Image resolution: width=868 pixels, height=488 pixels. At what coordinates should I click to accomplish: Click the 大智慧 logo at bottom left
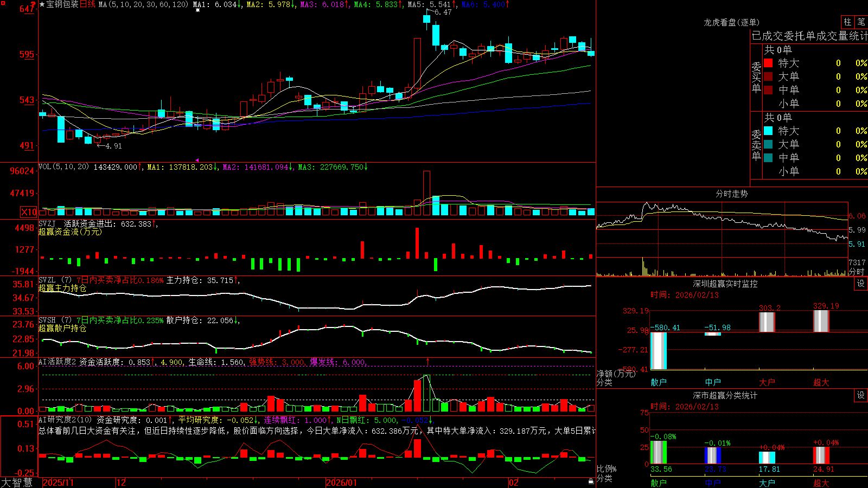click(17, 483)
